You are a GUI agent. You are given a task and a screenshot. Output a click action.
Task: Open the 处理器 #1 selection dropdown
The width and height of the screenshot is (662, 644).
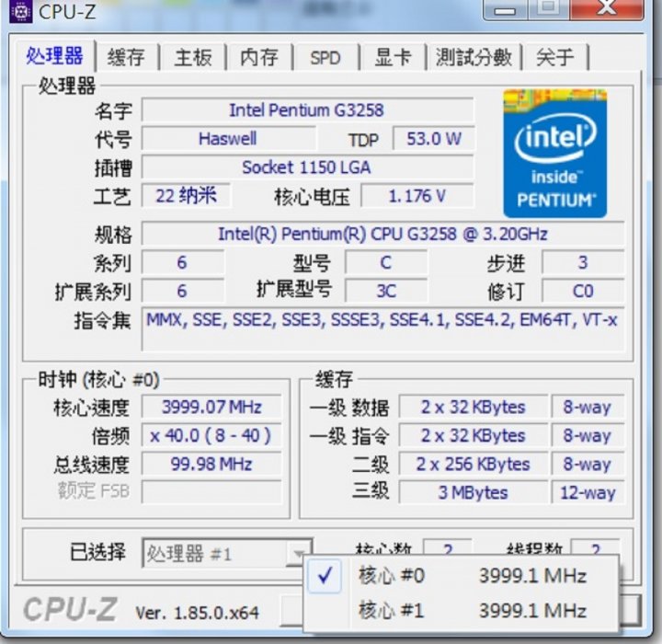point(227,553)
